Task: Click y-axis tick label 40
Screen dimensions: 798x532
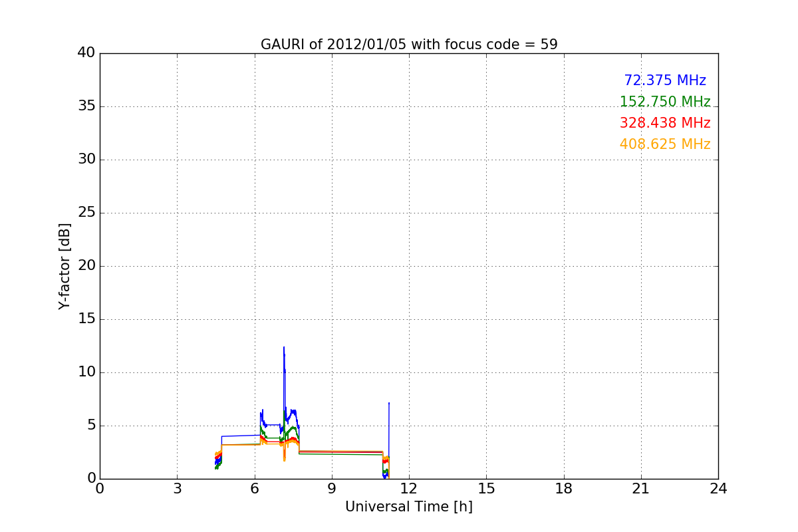Action: click(86, 53)
